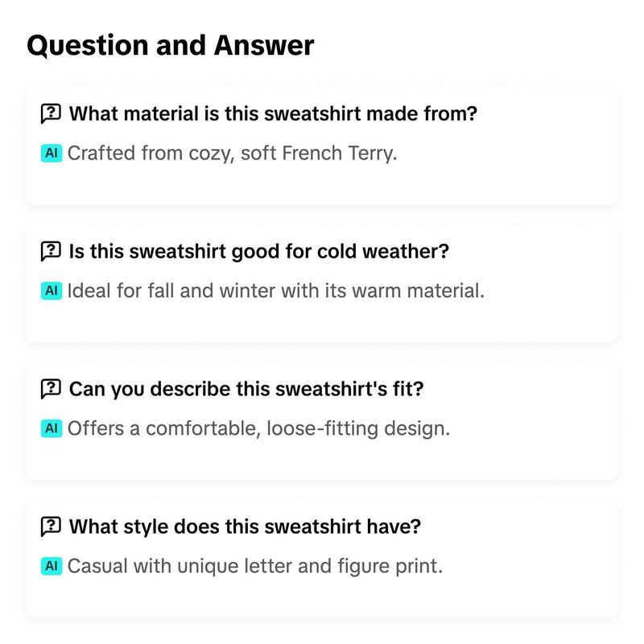This screenshot has height=644, width=644.
Task: Click the AI badge before 'Crafted from cozy'
Action: coord(52,153)
